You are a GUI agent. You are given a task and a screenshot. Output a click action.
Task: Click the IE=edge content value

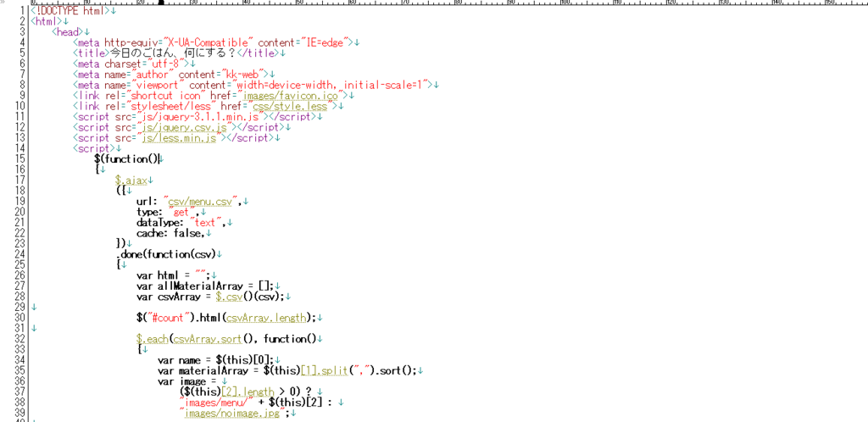(x=323, y=42)
